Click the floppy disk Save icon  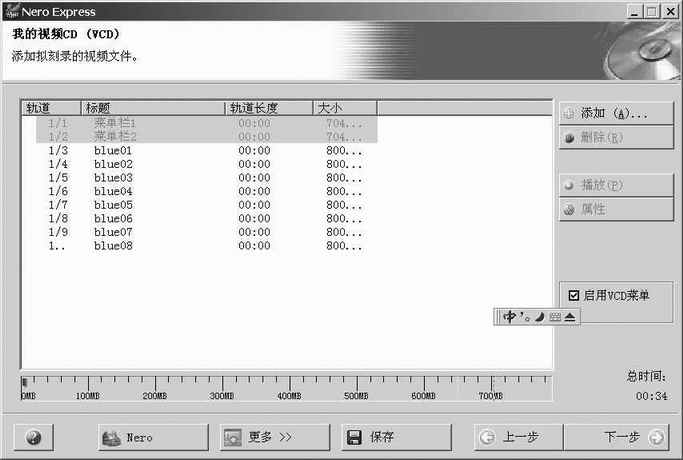pos(354,437)
